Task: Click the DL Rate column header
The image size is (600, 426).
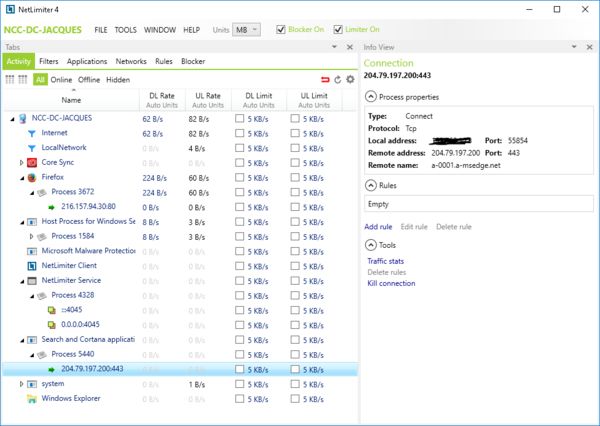Action: (162, 100)
